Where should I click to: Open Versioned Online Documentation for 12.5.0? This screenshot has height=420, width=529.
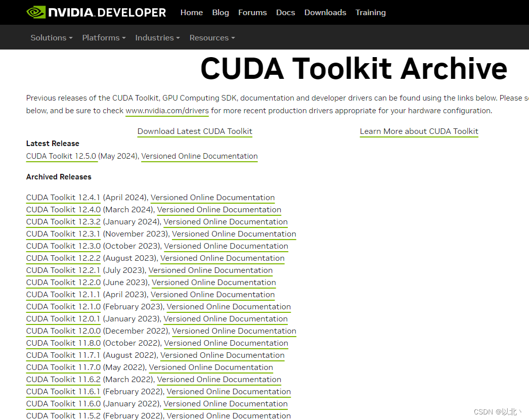[x=199, y=156]
